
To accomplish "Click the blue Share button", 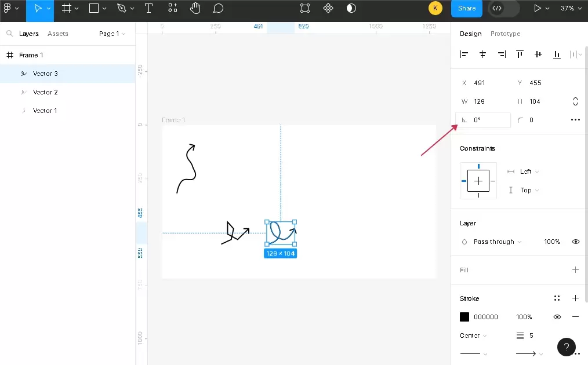I will (466, 8).
